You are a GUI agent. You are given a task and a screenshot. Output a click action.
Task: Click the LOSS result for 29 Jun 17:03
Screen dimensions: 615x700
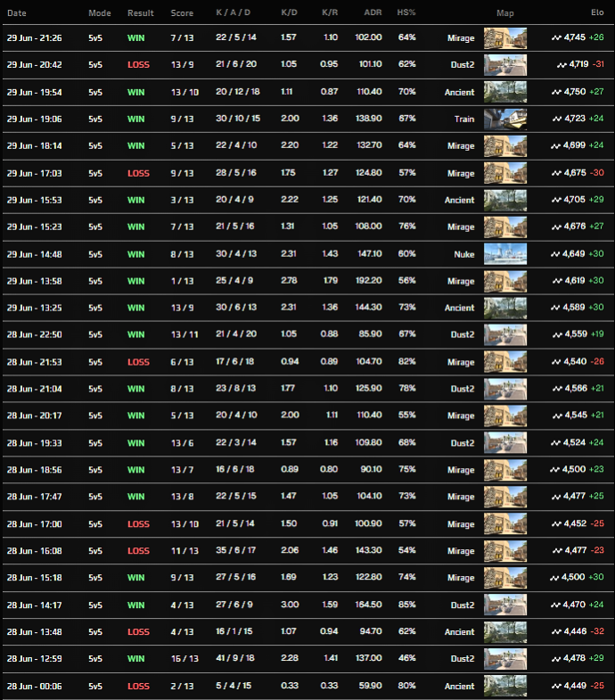(x=138, y=173)
